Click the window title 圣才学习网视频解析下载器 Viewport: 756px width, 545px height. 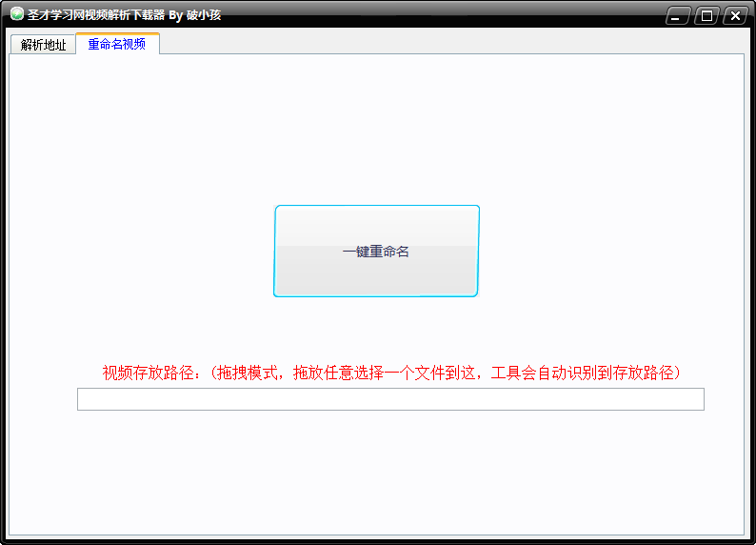96,15
